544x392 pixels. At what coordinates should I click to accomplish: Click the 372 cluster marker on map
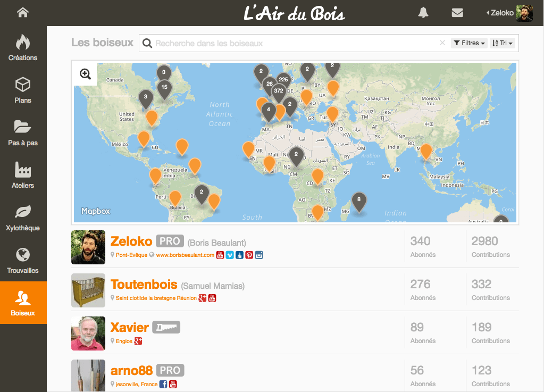[279, 93]
